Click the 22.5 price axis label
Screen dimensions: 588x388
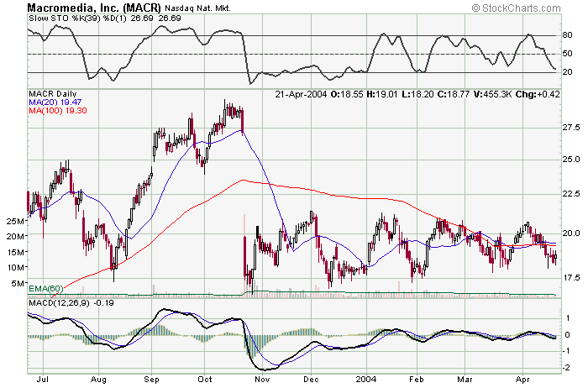tap(570, 193)
